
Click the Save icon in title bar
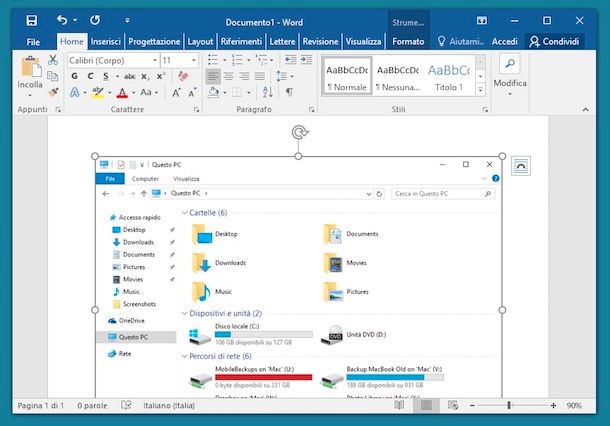(32, 20)
